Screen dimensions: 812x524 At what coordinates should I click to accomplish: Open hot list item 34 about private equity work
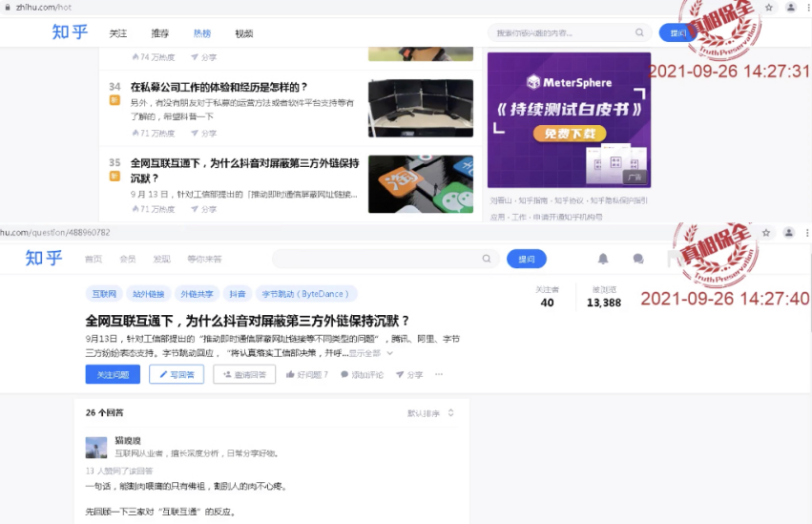(219, 87)
